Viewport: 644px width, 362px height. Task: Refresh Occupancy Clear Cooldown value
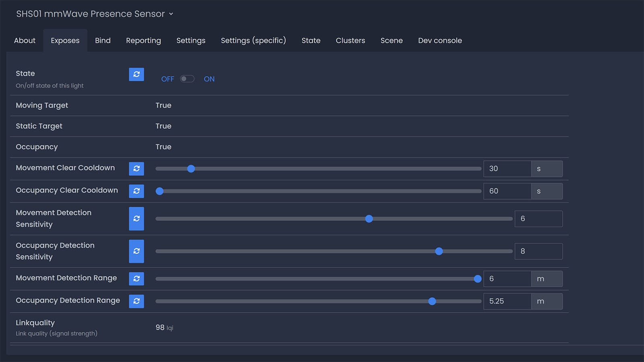136,191
